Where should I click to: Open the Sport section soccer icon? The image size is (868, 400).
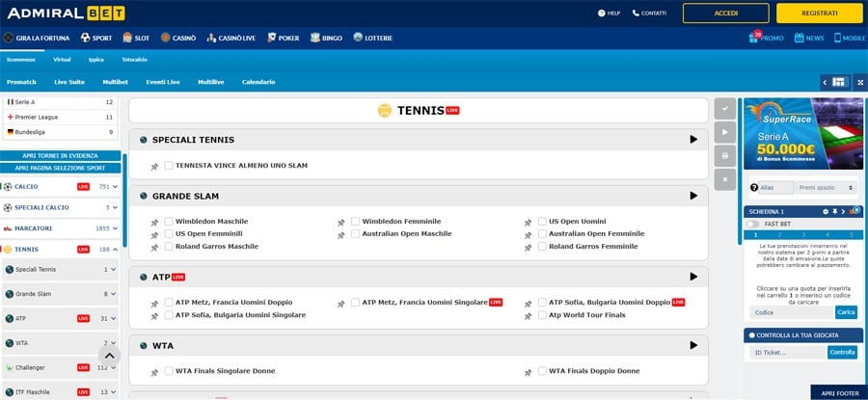(85, 39)
